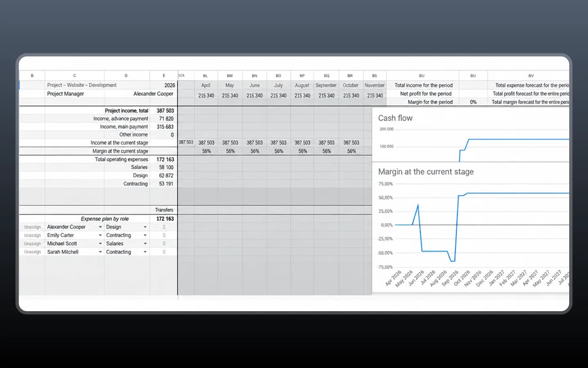Select the 215 340 value under July

point(278,96)
